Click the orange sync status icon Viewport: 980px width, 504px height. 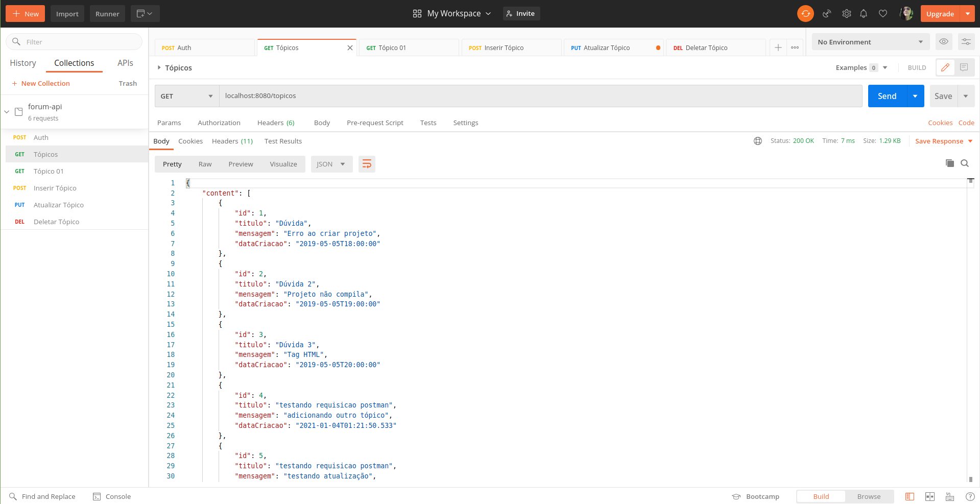[x=805, y=14]
